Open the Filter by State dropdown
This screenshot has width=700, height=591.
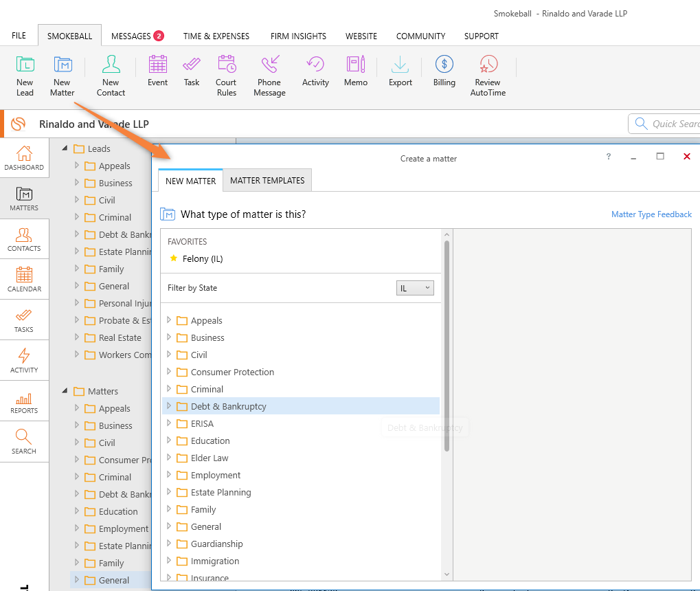pos(415,288)
